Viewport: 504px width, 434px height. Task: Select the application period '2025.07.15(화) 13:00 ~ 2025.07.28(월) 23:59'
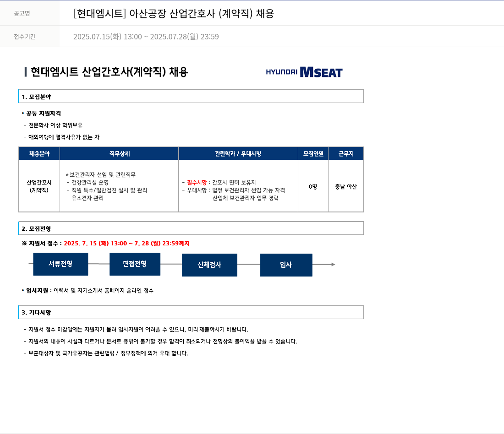click(146, 37)
